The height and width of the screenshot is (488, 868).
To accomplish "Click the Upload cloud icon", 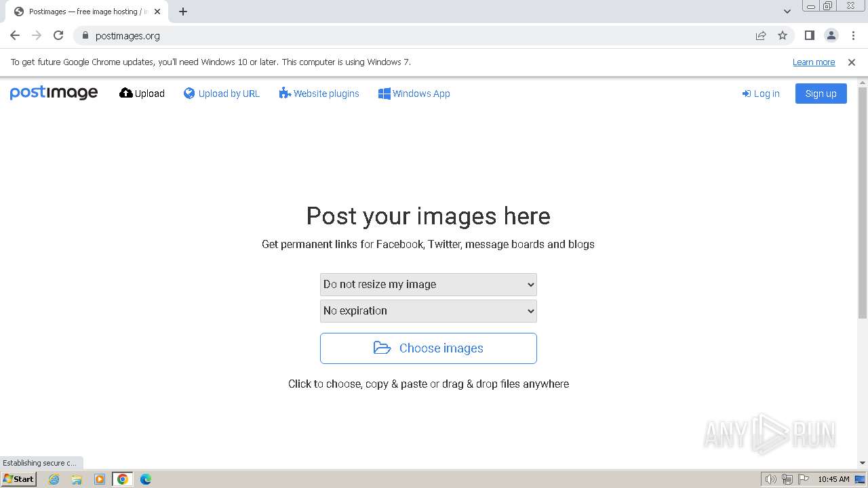I will [x=126, y=93].
